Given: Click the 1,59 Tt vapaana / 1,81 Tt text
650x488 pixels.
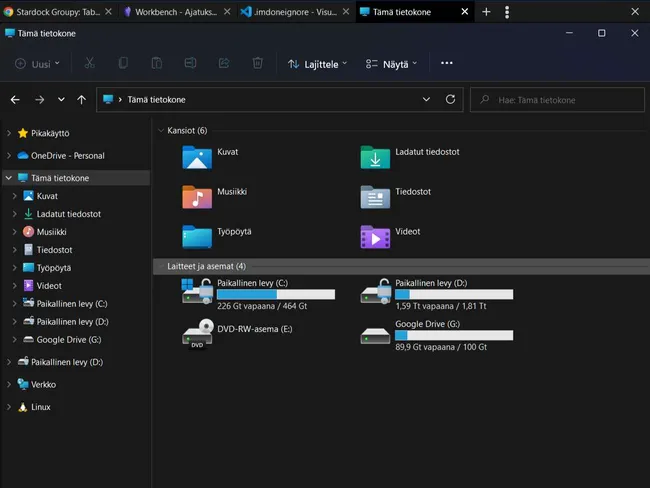Looking at the screenshot, I should click(x=441, y=306).
